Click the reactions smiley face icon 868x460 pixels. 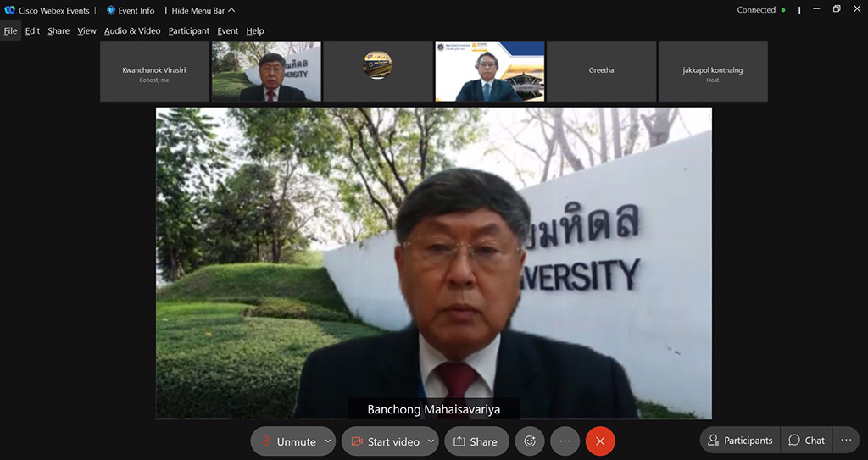click(530, 441)
